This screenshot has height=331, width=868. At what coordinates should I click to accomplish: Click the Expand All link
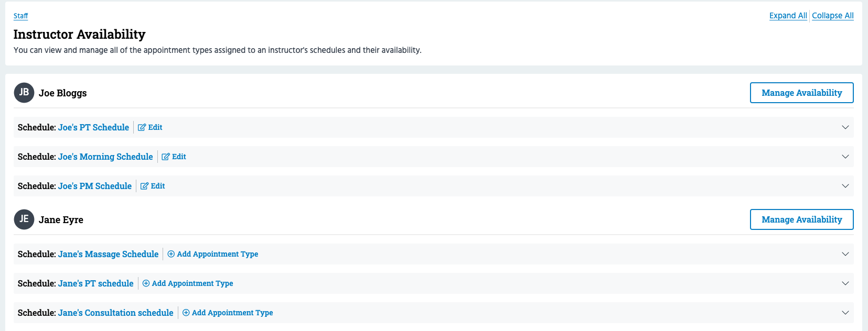(788, 16)
